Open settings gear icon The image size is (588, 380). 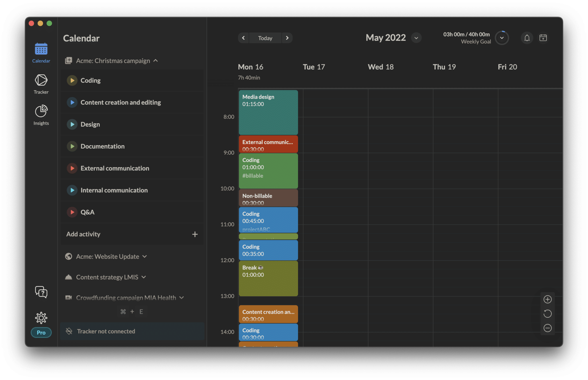[x=41, y=318]
